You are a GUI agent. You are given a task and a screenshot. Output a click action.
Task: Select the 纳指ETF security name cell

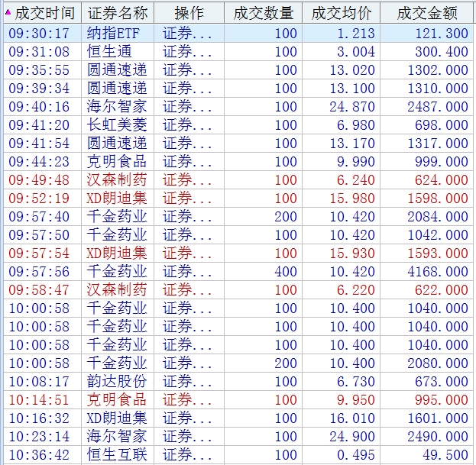(113, 34)
